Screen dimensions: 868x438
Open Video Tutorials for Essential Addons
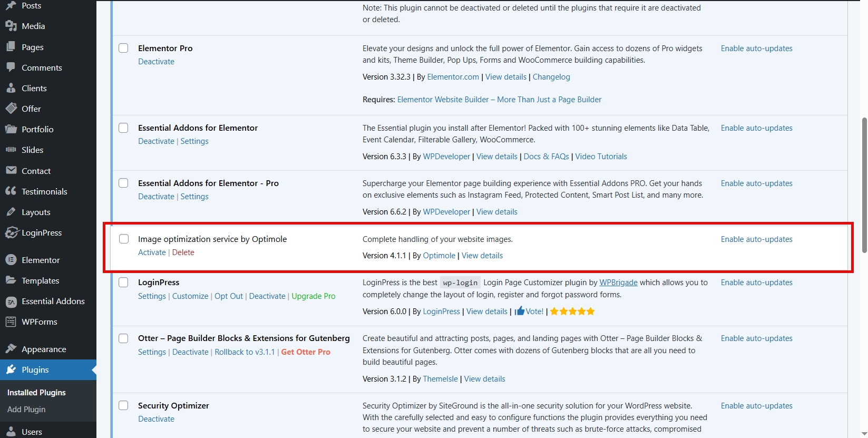601,157
